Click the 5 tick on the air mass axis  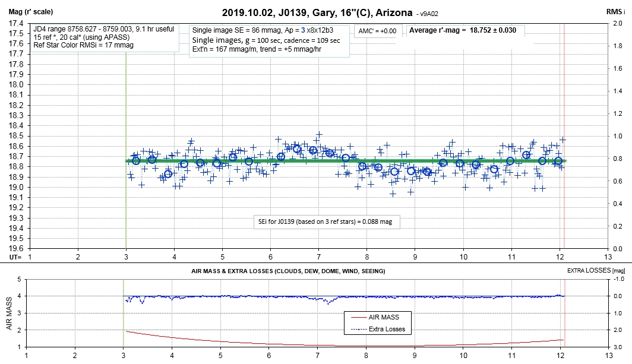19,279
